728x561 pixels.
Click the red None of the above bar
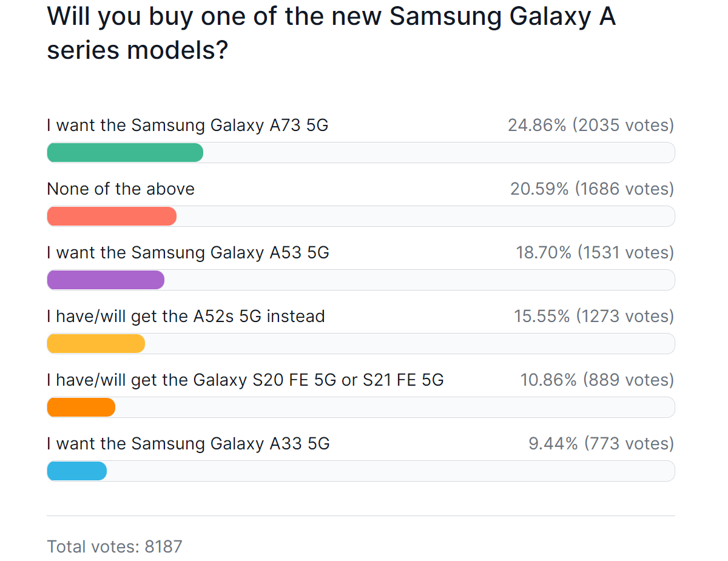(x=112, y=217)
